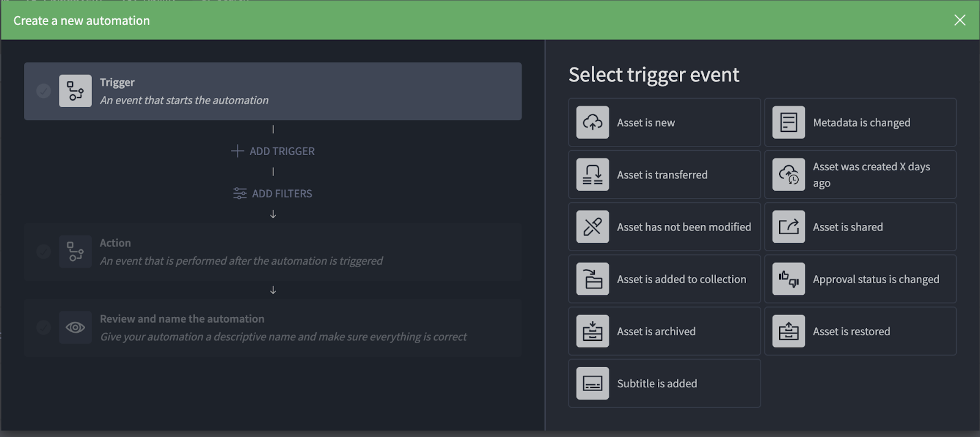Click the Asset is archived icon
980x437 pixels.
[592, 331]
